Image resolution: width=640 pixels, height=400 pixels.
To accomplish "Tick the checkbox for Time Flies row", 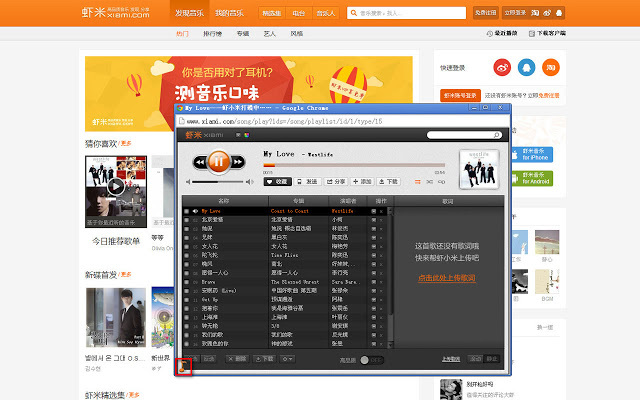I will [187, 256].
